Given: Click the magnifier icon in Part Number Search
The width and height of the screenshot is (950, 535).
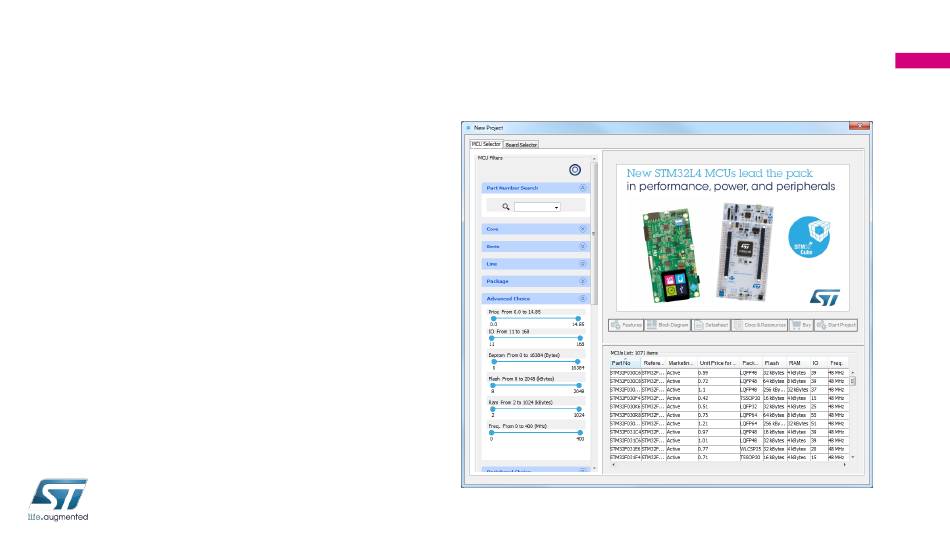Looking at the screenshot, I should [x=506, y=206].
